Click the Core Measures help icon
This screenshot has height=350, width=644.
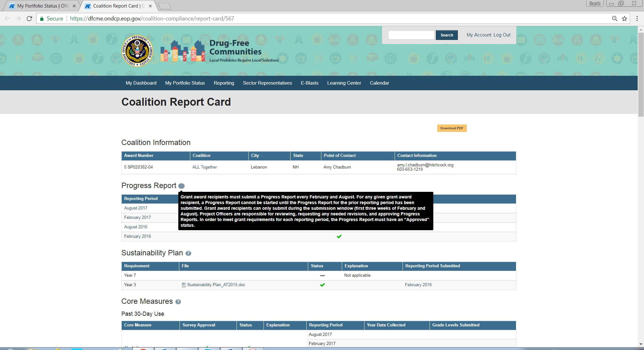point(178,302)
